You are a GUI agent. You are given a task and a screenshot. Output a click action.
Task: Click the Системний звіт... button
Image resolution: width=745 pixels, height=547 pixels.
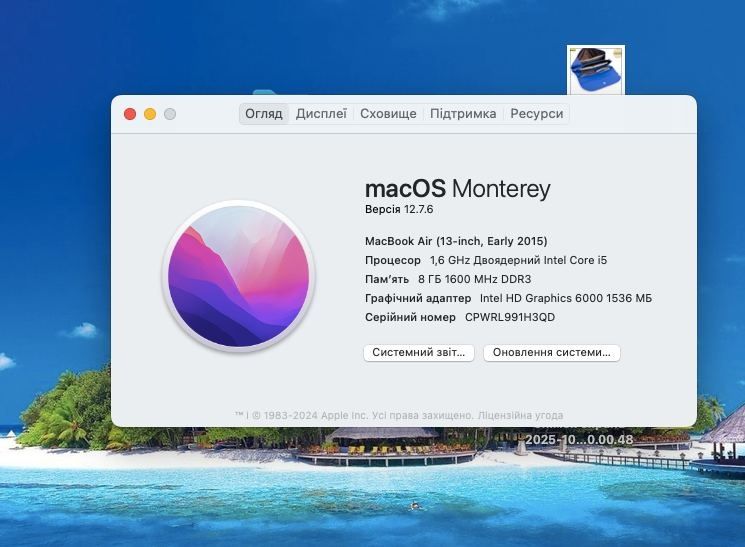[419, 353]
